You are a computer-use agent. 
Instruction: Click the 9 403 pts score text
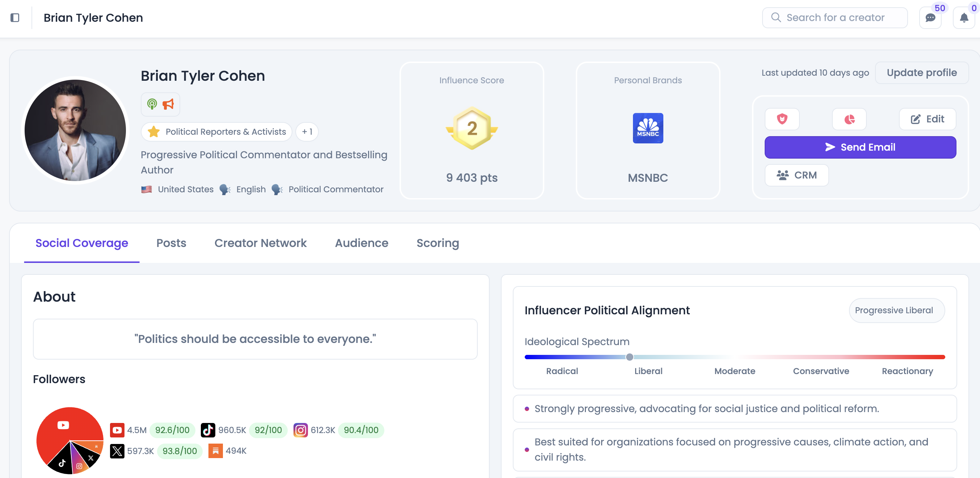coord(472,178)
